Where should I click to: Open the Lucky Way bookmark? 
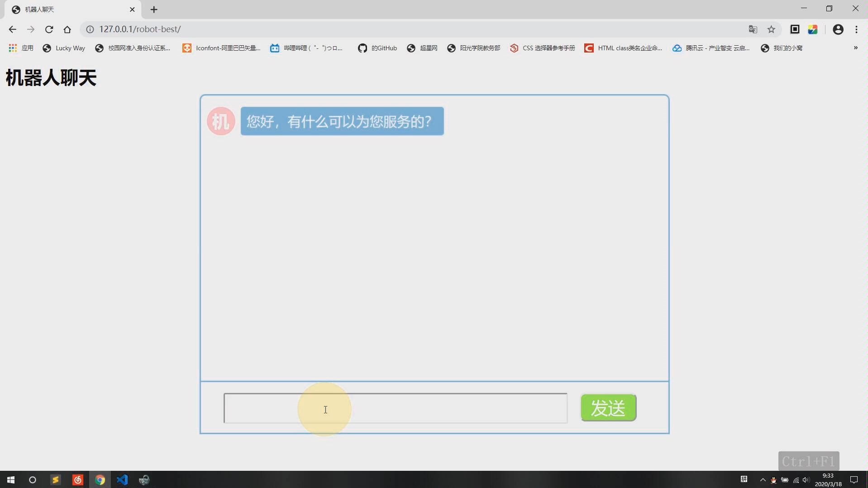pyautogui.click(x=64, y=48)
